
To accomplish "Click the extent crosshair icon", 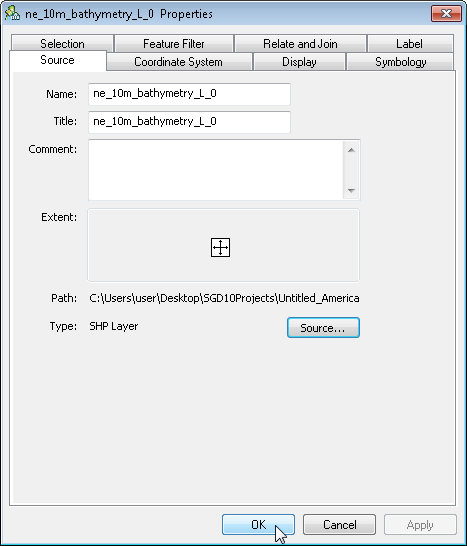I will pyautogui.click(x=220, y=248).
